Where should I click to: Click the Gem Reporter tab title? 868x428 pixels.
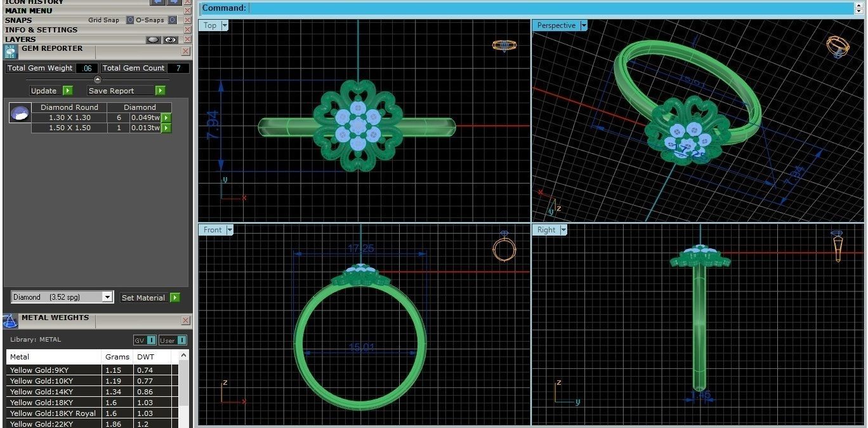click(x=52, y=49)
